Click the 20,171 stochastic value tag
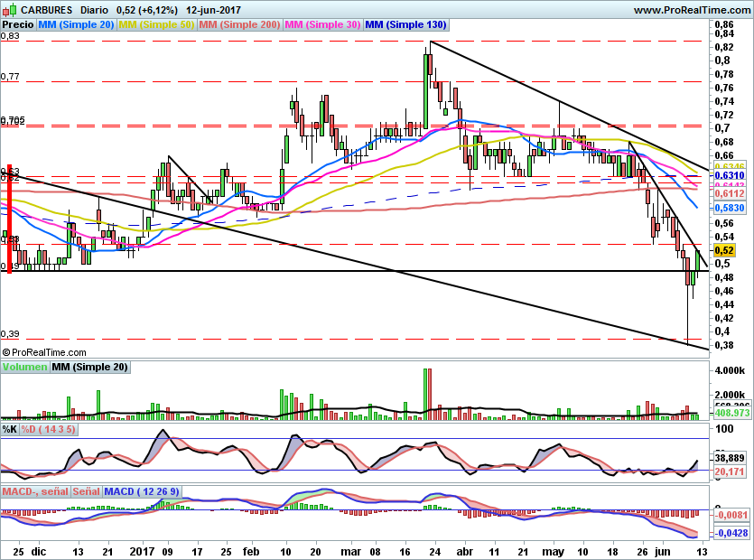Screen dimensions: 754x560 pos(730,471)
